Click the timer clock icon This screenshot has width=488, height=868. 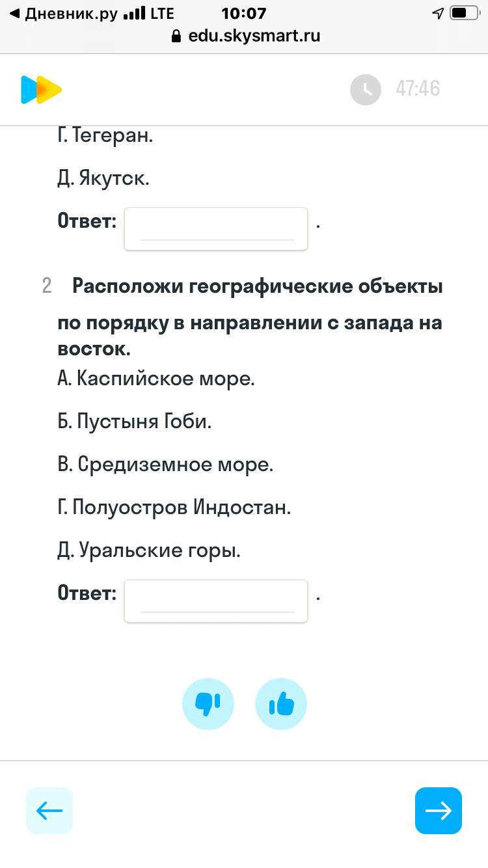(366, 89)
